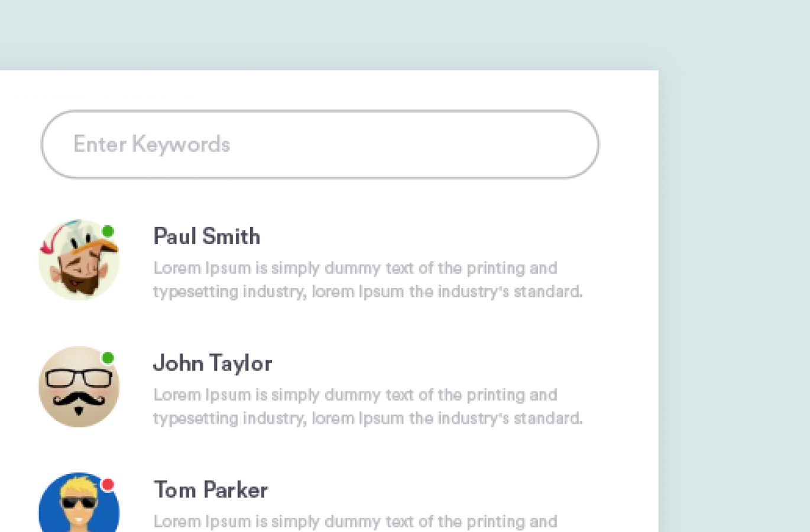Click the glasses on John Taylor's avatar
Viewport: 810px width, 532px height.
79,378
